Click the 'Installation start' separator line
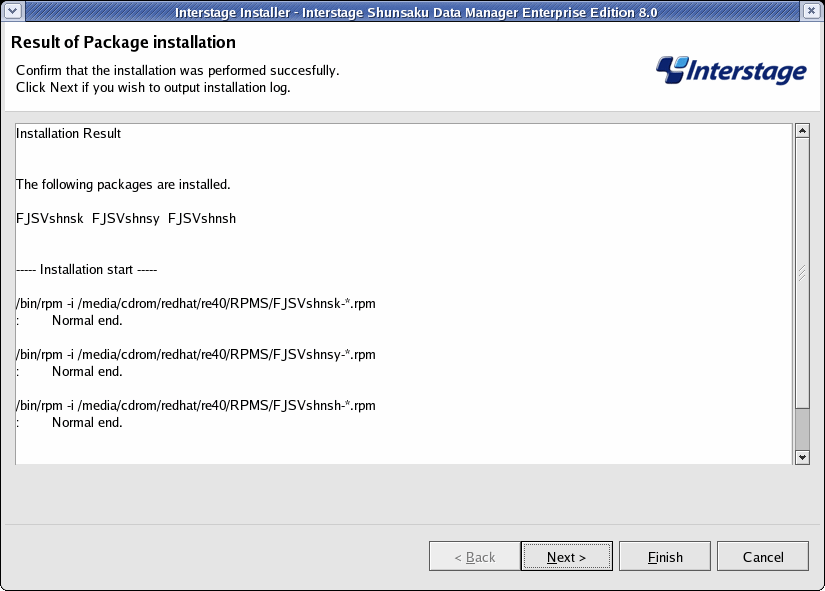 87,269
